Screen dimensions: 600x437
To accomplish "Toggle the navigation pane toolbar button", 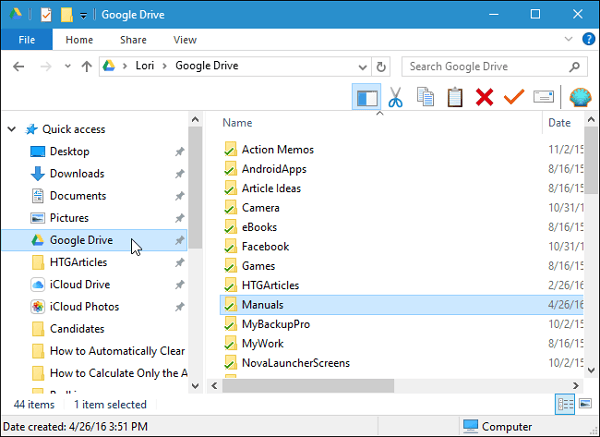I will tap(366, 98).
